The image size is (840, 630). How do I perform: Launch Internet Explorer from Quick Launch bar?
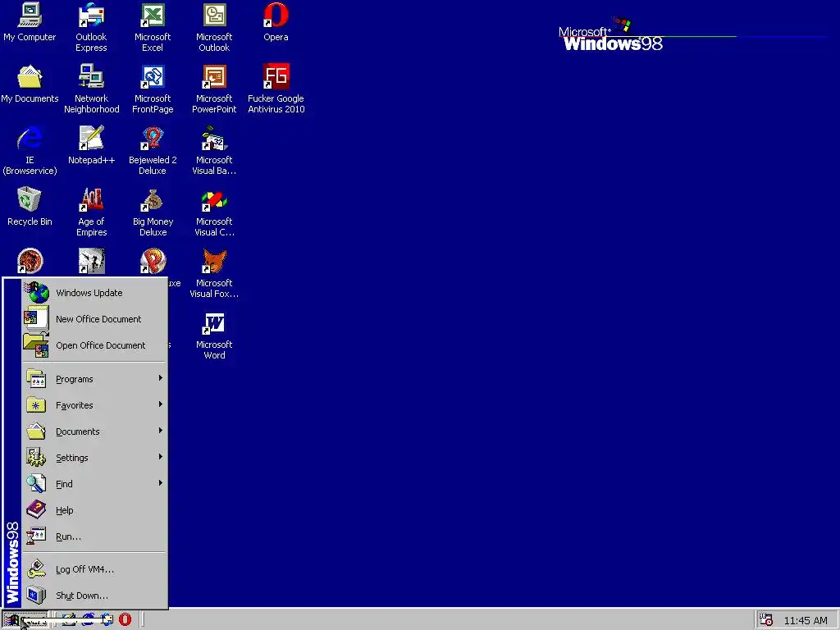pos(88,619)
